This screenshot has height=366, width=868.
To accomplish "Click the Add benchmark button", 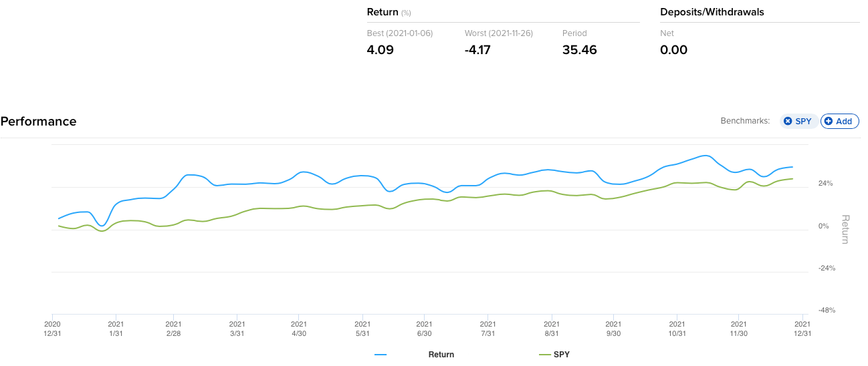I will click(x=839, y=121).
